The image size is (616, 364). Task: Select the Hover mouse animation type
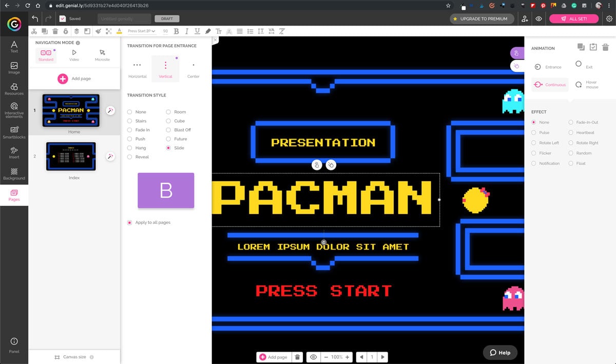click(x=587, y=85)
